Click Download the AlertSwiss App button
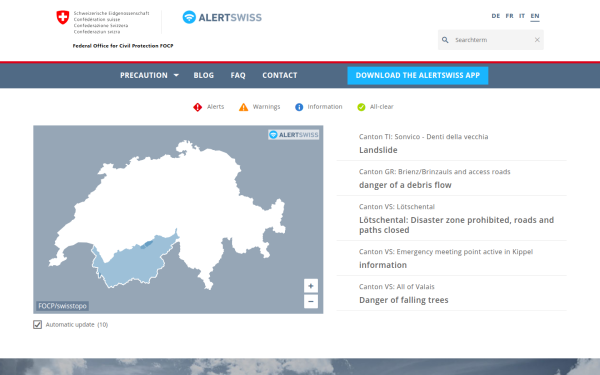The image size is (600, 375). 418,75
